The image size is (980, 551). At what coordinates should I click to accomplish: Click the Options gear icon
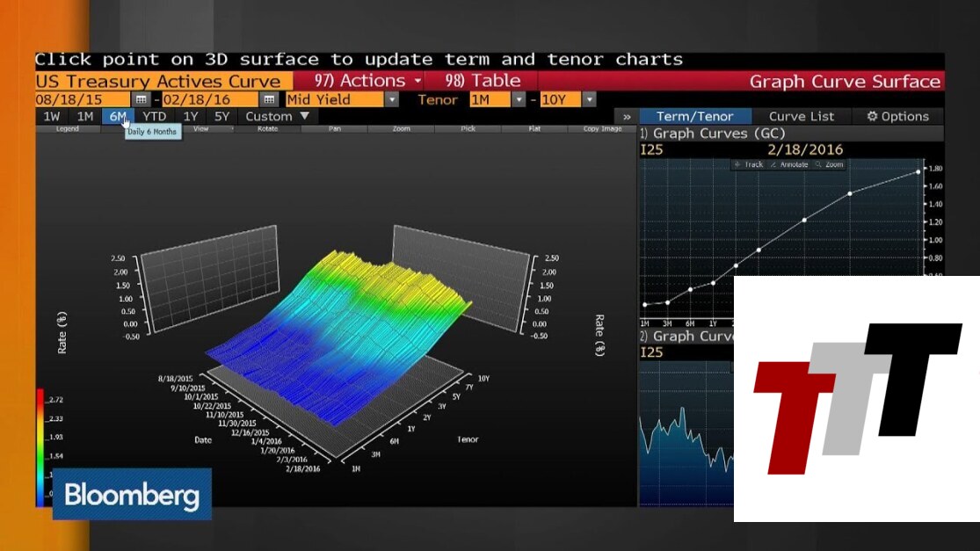pyautogui.click(x=873, y=116)
